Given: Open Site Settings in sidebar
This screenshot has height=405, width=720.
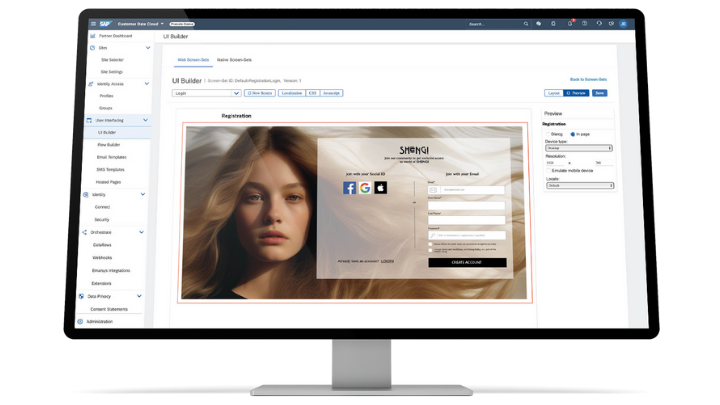Looking at the screenshot, I should (112, 72).
